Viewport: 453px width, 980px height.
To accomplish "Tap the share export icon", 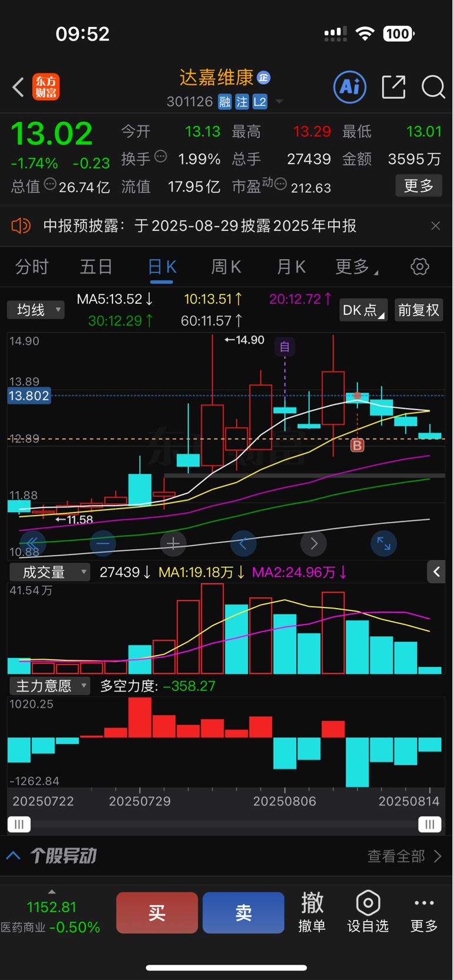I will point(394,87).
